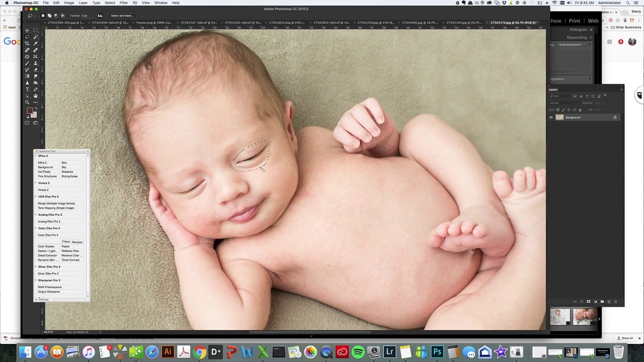Click the background color swatch

point(34,114)
